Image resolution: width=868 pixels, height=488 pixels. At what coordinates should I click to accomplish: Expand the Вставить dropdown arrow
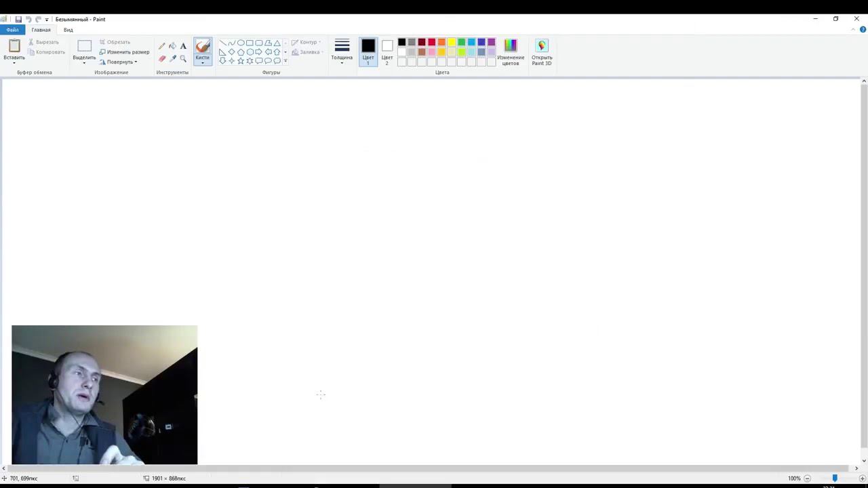[14, 63]
